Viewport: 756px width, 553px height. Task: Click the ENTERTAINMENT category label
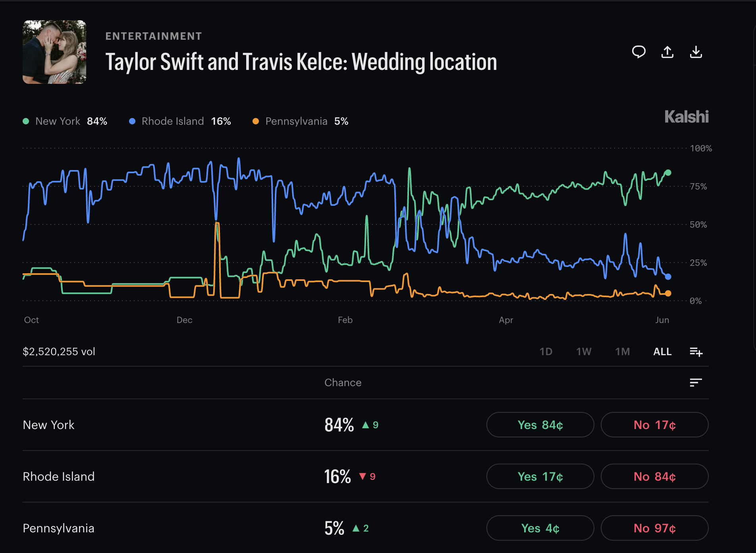[154, 36]
